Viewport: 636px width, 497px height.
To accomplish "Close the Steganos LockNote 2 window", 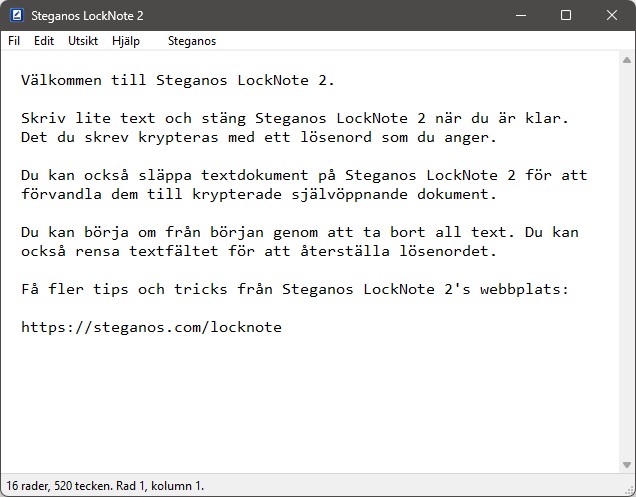I will (612, 15).
